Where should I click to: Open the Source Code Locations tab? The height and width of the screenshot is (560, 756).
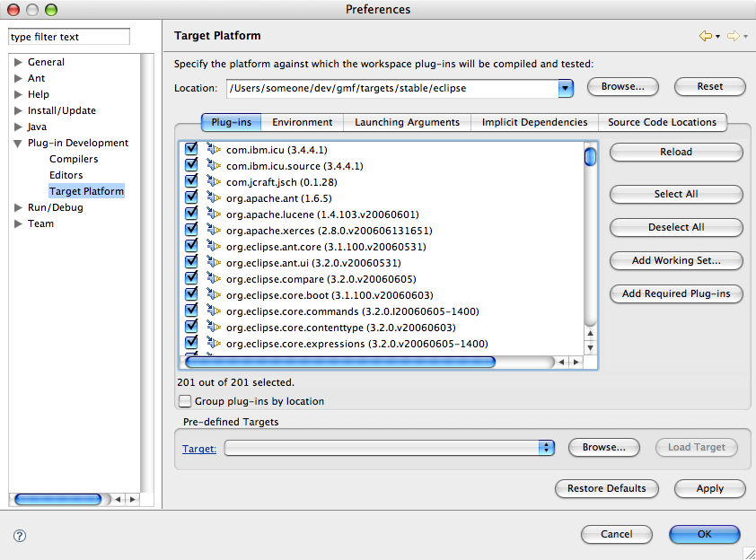click(662, 122)
